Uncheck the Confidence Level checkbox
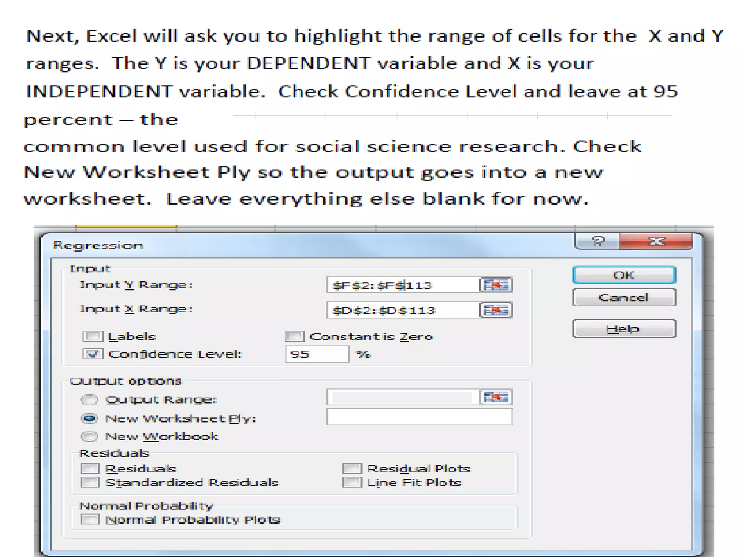Image resolution: width=747 pixels, height=560 pixels. click(93, 354)
